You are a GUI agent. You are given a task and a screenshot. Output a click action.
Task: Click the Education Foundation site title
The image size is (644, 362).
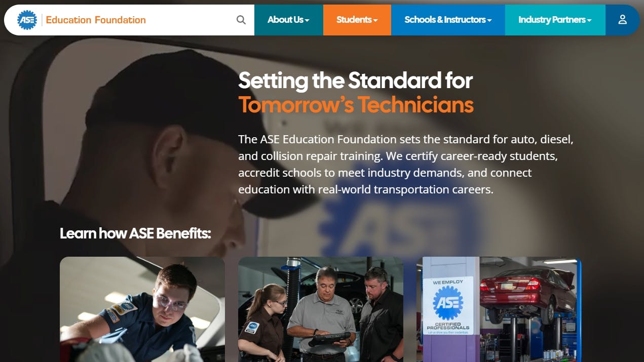coord(96,20)
